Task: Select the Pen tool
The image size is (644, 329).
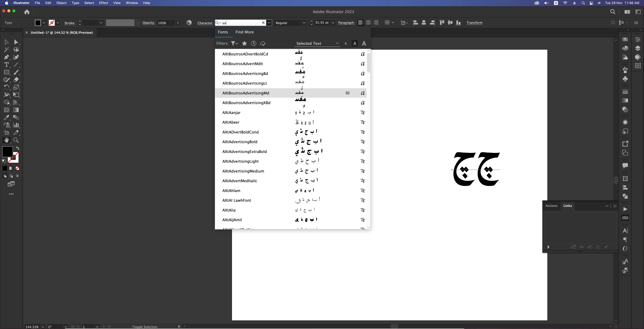Action: click(7, 57)
